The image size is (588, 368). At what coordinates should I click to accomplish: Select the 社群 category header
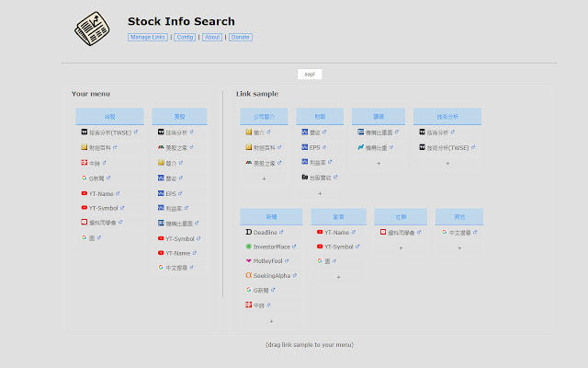point(401,217)
